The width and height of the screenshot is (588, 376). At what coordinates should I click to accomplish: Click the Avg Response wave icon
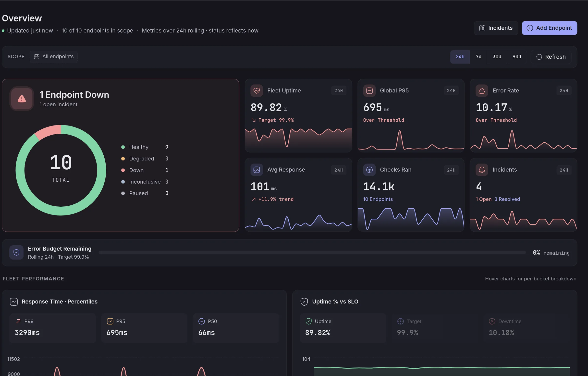tap(257, 170)
